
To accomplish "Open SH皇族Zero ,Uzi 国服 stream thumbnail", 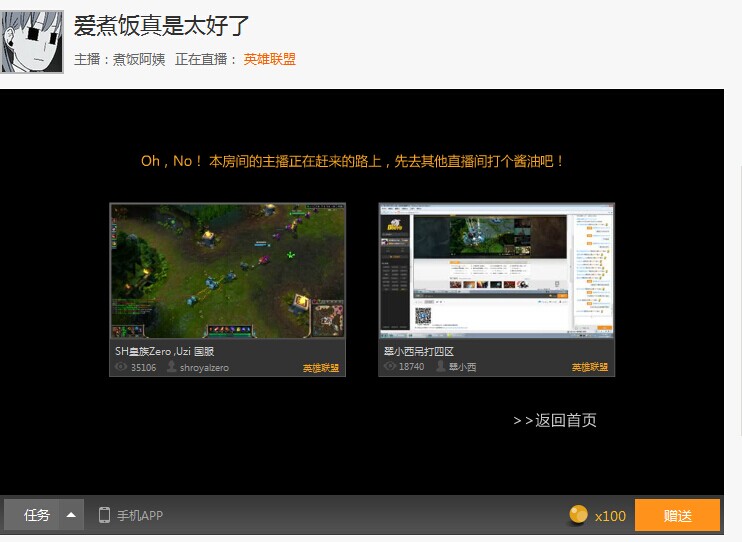I will (228, 271).
